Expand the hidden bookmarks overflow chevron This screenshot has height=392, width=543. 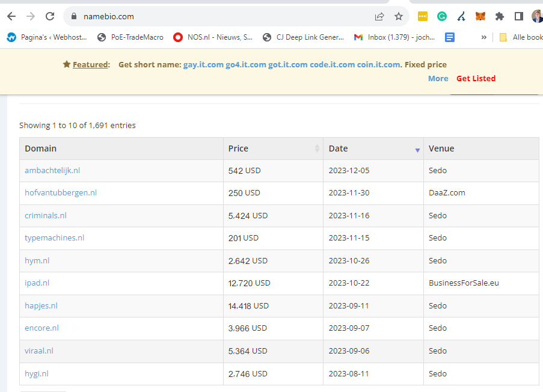(x=483, y=37)
